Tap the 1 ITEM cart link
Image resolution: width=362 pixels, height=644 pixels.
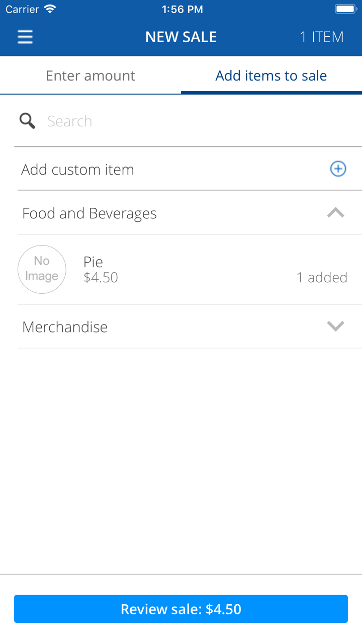coord(322,37)
